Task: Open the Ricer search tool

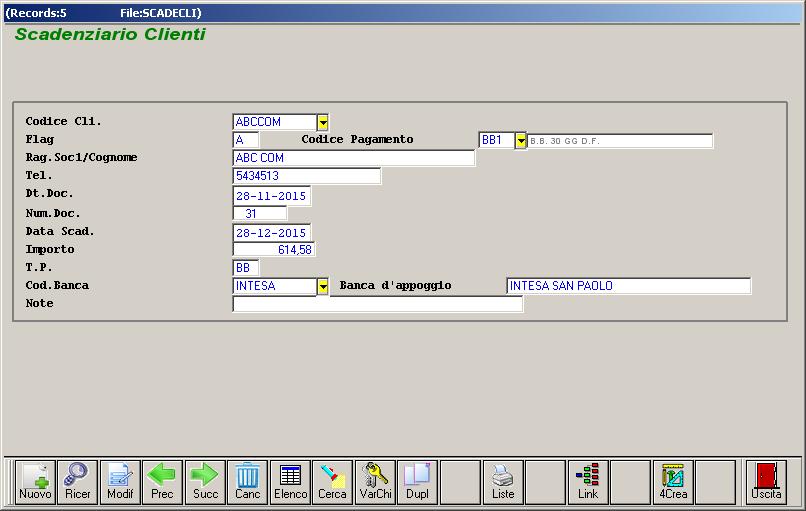Action: coord(78,482)
